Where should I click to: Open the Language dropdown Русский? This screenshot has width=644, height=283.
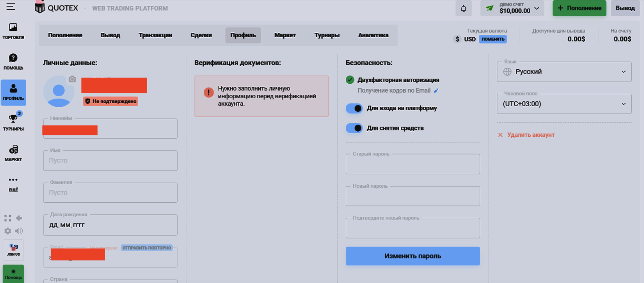pyautogui.click(x=564, y=72)
